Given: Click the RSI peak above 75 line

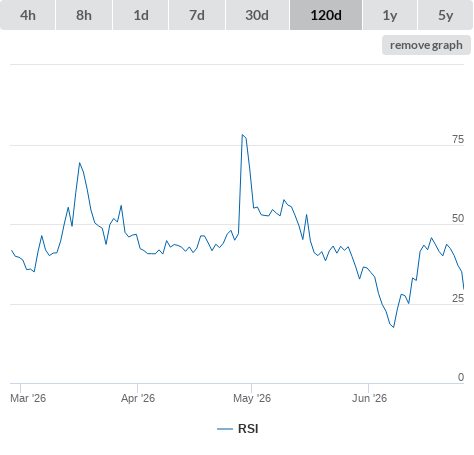Looking at the screenshot, I should [x=242, y=135].
